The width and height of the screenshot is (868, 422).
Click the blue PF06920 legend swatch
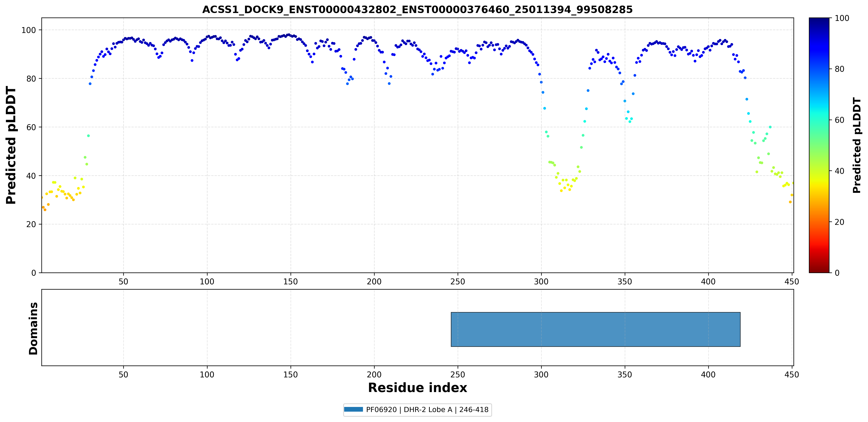(354, 410)
